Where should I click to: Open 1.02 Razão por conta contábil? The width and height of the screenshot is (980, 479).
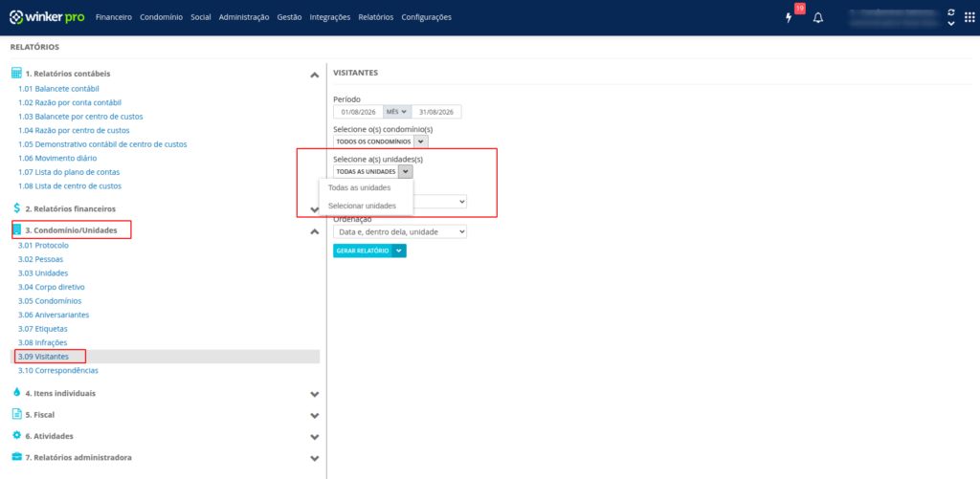70,102
